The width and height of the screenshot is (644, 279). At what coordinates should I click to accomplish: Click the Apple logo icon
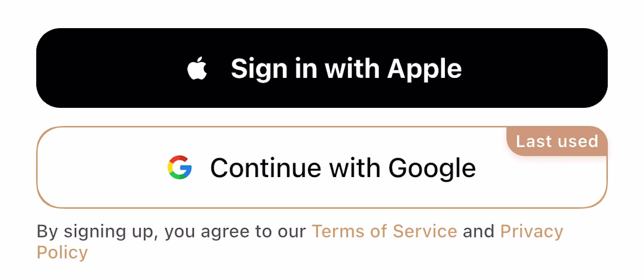point(197,69)
